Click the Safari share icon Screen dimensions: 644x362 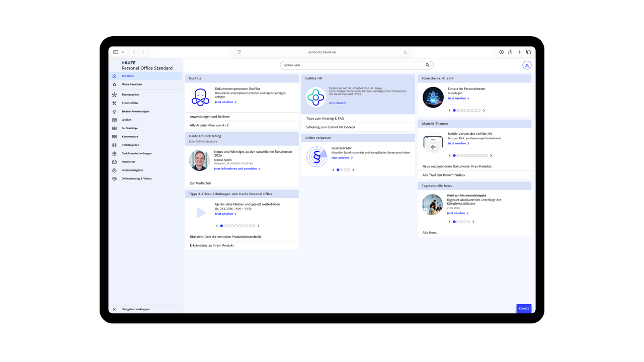(x=510, y=52)
